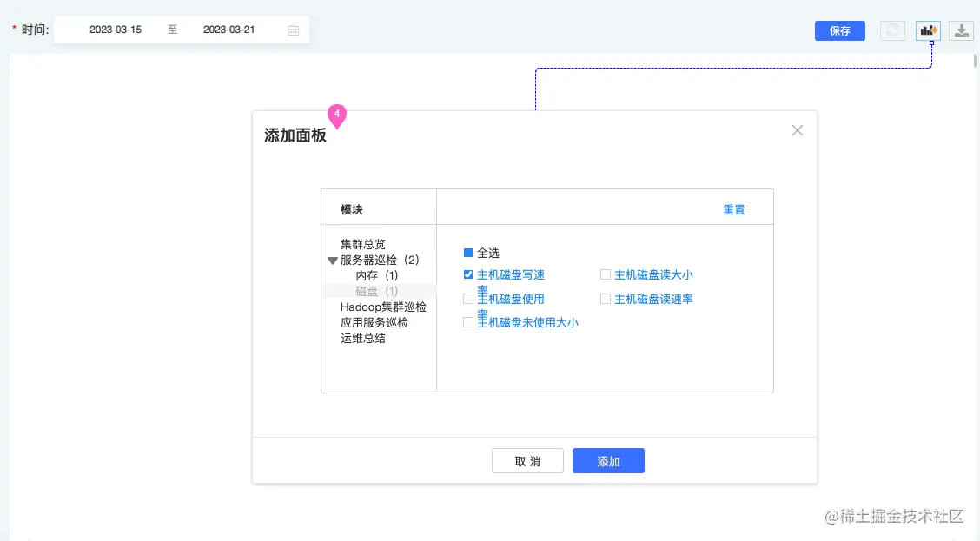
Task: Select 集群总览 in module tree
Action: pyautogui.click(x=363, y=244)
